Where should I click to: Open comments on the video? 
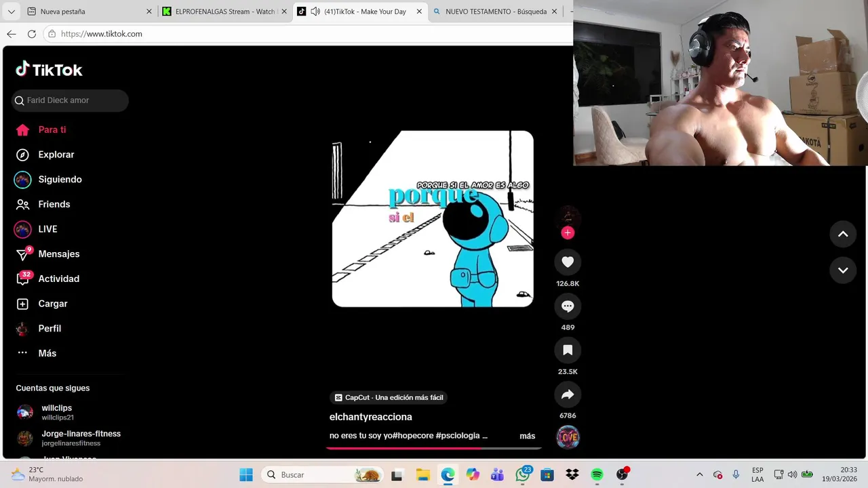[568, 306]
